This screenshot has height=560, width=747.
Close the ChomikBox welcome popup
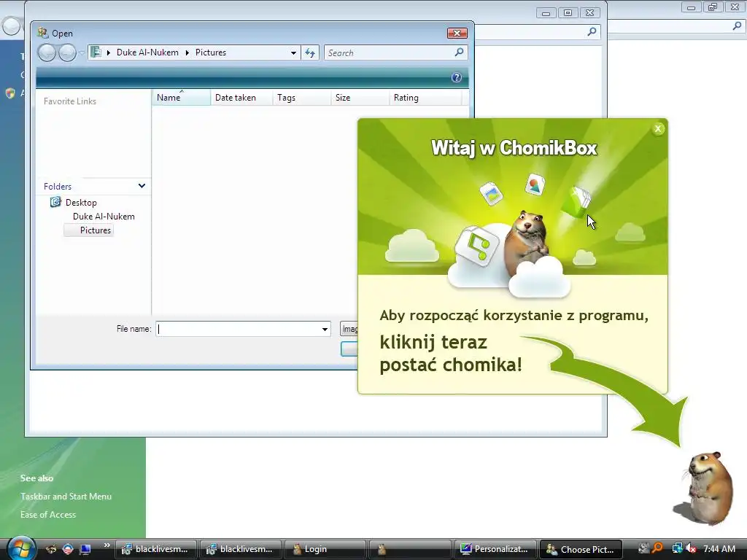(658, 128)
